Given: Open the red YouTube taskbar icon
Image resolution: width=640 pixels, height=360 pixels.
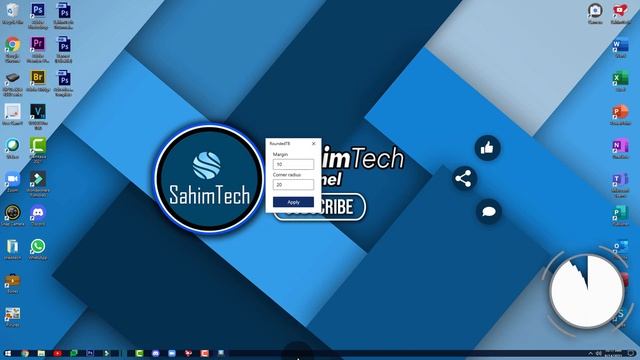Looking at the screenshot, I should (x=58, y=353).
